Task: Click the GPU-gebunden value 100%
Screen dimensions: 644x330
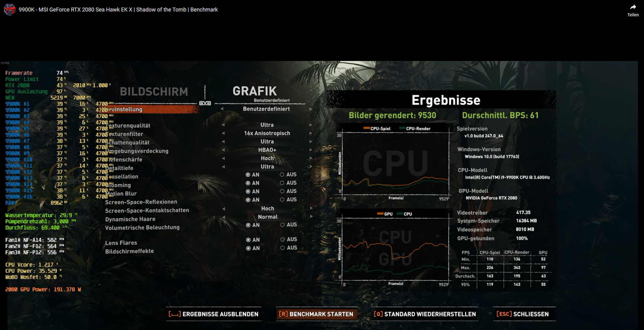Action: coord(522,239)
